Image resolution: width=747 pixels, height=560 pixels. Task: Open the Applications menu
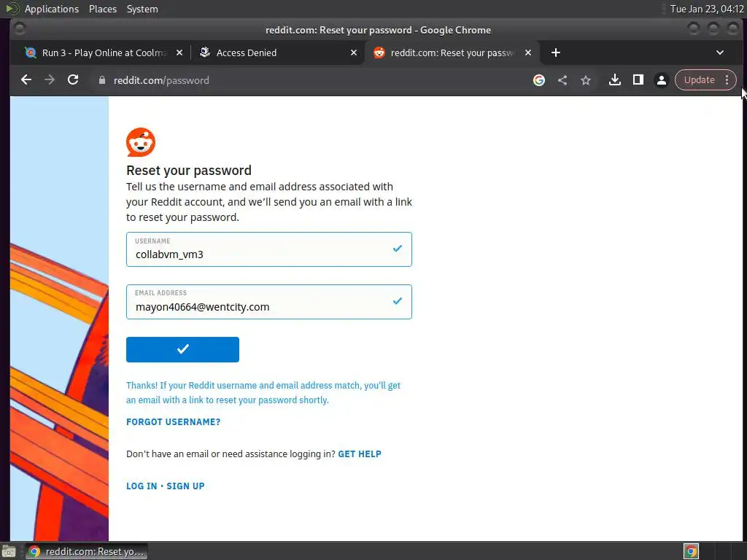[x=52, y=9]
